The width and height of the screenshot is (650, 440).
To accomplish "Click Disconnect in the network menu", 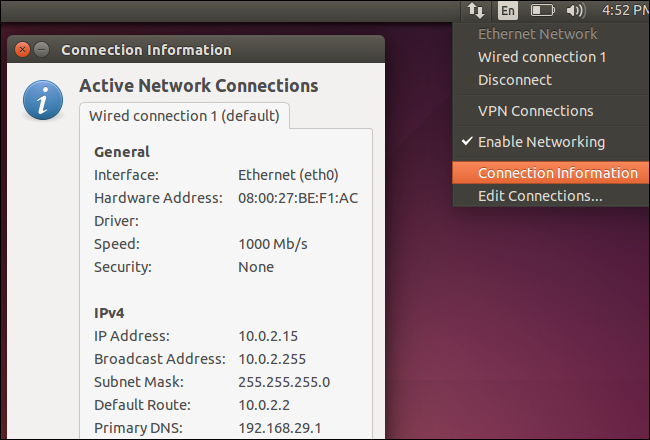I will coord(514,80).
